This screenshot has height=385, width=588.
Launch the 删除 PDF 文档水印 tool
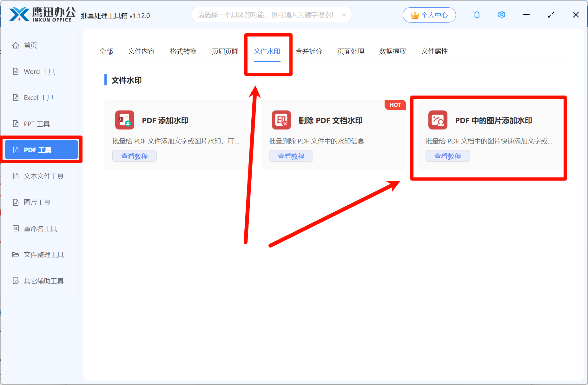(x=330, y=120)
